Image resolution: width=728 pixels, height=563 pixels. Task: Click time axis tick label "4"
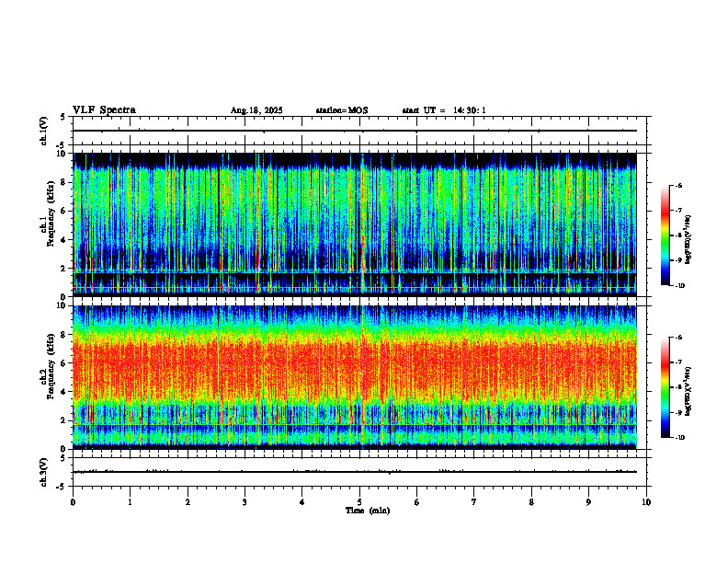302,502
